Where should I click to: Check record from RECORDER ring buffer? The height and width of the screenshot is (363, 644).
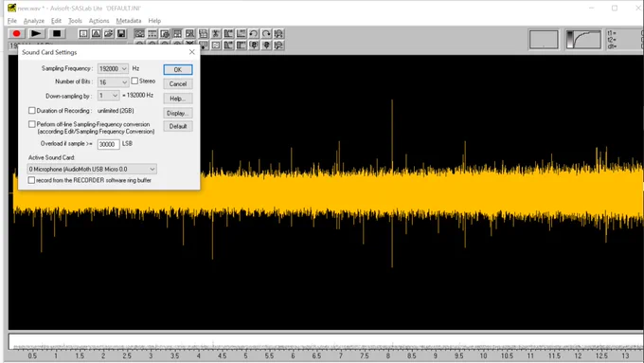pyautogui.click(x=31, y=180)
